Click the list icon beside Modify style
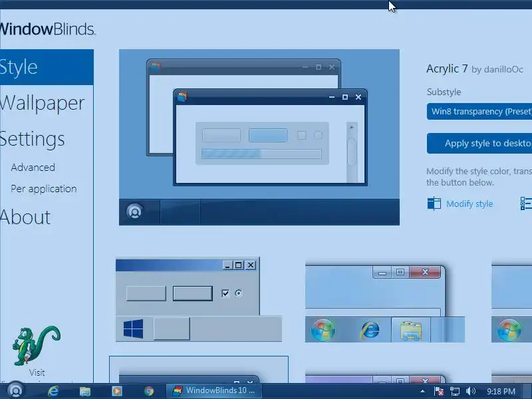The height and width of the screenshot is (399, 532). click(x=526, y=203)
